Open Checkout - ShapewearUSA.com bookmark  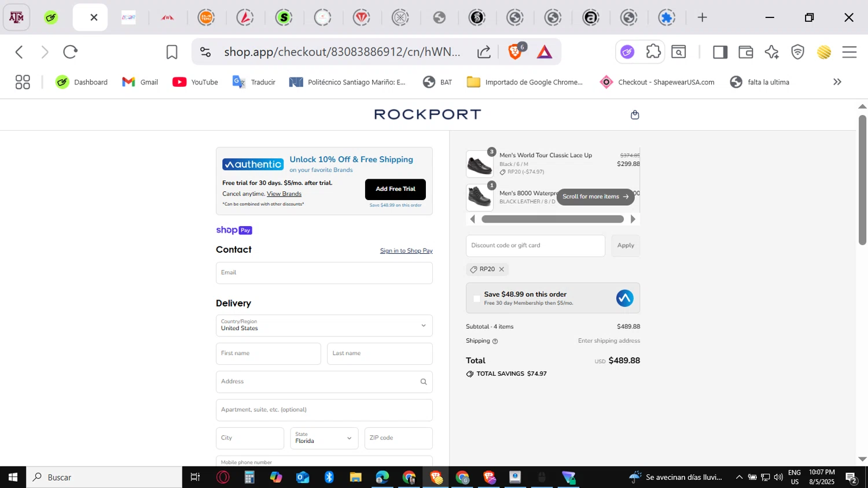[x=657, y=82]
